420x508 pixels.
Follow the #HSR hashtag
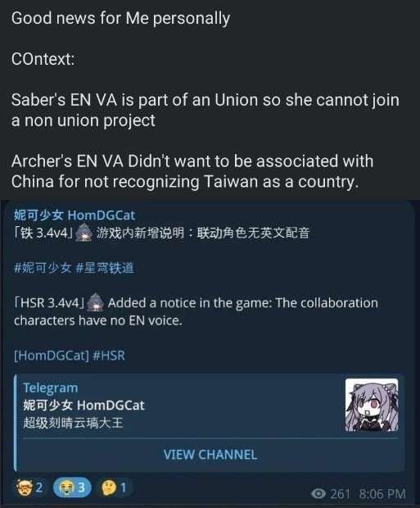pos(109,356)
